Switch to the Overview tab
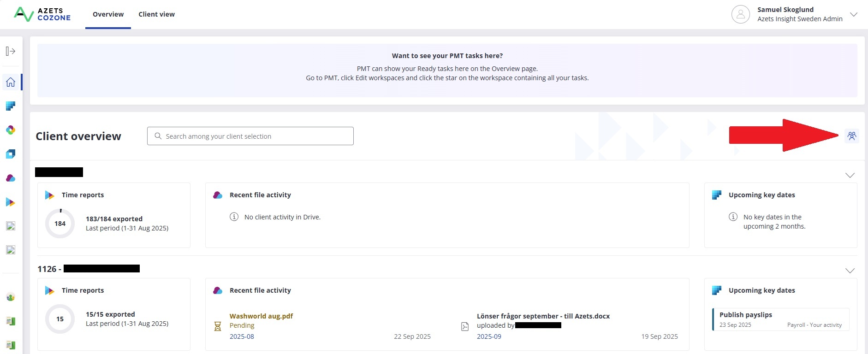Image resolution: width=868 pixels, height=354 pixels. (x=108, y=14)
